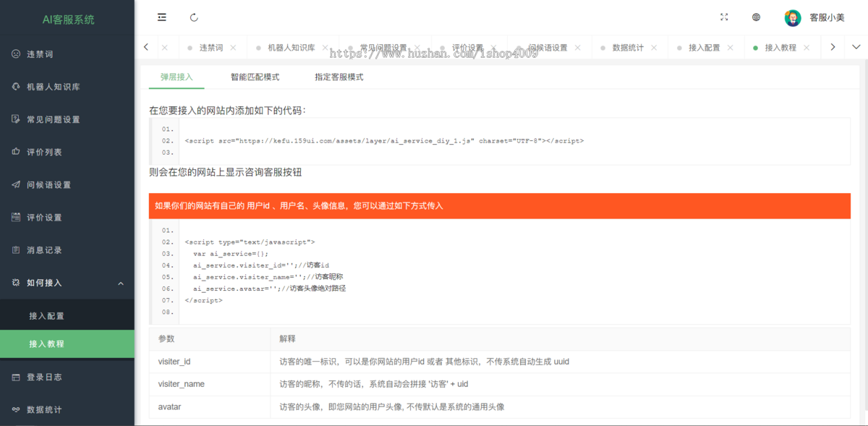This screenshot has height=426, width=868.
Task: Switch to the 评价设置 page tab
Action: click(x=467, y=48)
